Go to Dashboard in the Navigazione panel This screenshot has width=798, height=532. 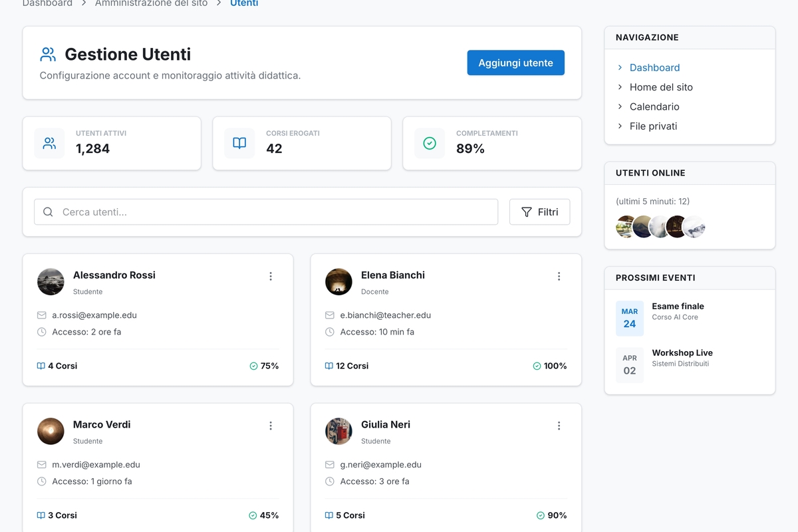[654, 68]
